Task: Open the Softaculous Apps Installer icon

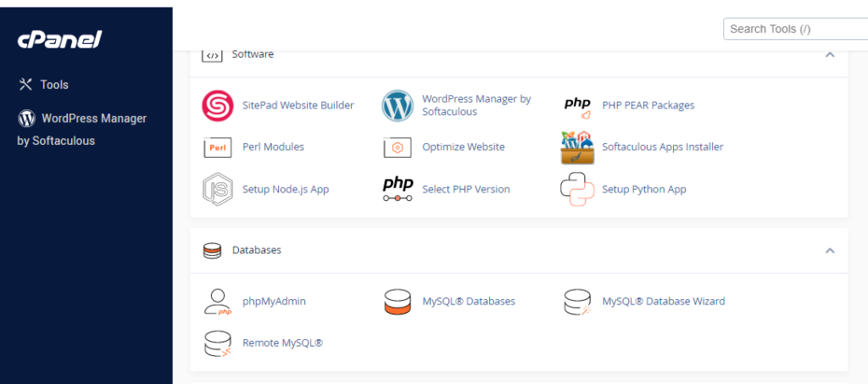Action: (x=577, y=147)
